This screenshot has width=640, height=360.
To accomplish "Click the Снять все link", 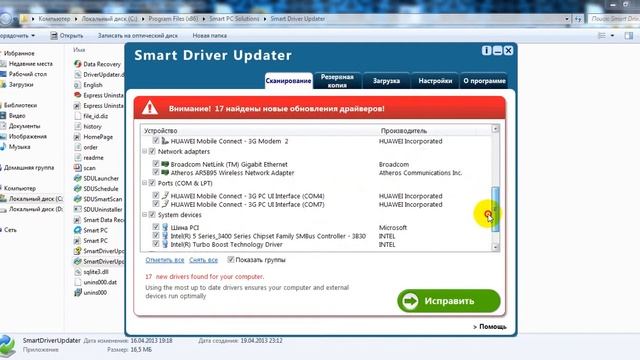I will 203,260.
